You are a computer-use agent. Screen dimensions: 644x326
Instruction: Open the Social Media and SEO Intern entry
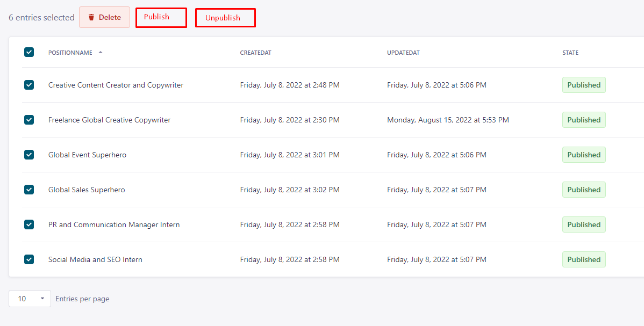click(95, 259)
